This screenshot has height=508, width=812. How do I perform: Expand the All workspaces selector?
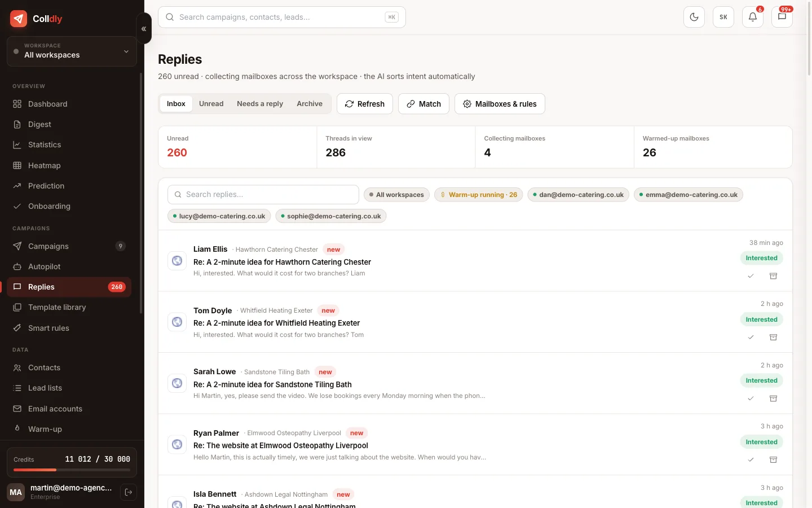(72, 51)
